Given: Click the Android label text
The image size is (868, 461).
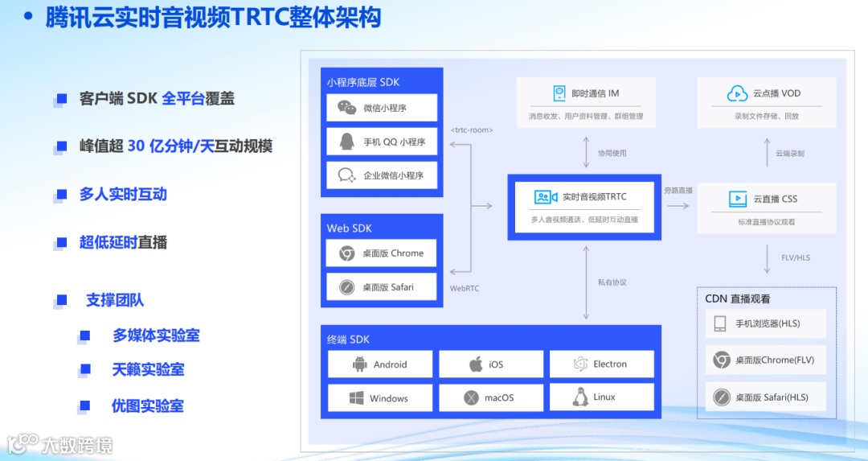Looking at the screenshot, I should tap(391, 364).
